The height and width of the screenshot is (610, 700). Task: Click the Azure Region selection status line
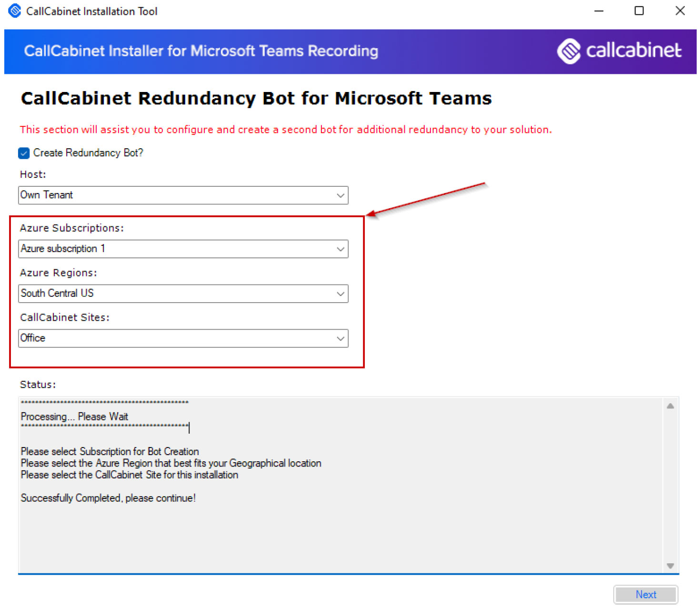click(x=171, y=463)
